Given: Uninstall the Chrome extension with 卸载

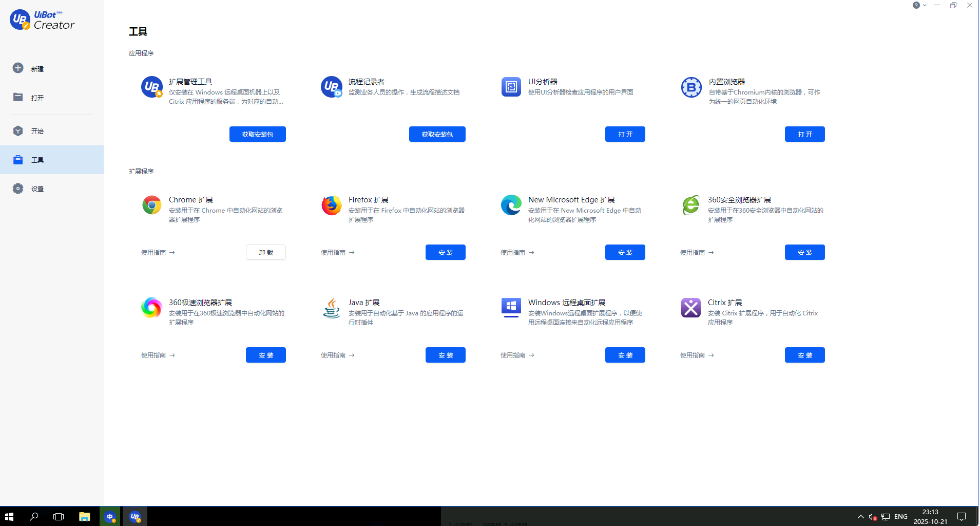Looking at the screenshot, I should click(265, 252).
